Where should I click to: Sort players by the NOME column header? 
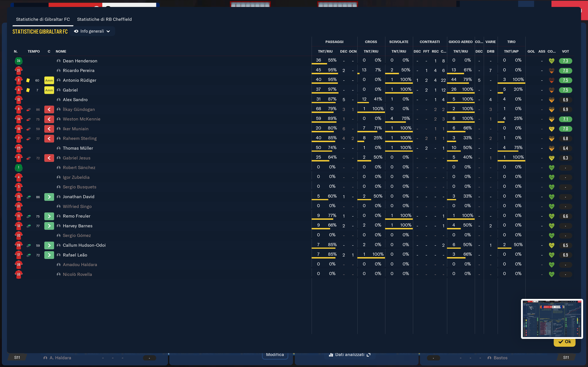pos(61,51)
